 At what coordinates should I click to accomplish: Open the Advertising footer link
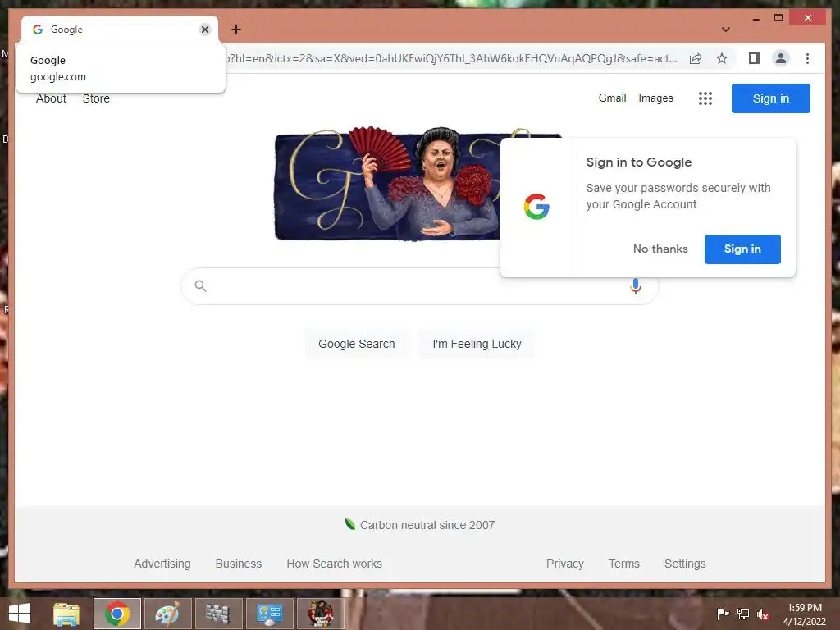coord(162,564)
